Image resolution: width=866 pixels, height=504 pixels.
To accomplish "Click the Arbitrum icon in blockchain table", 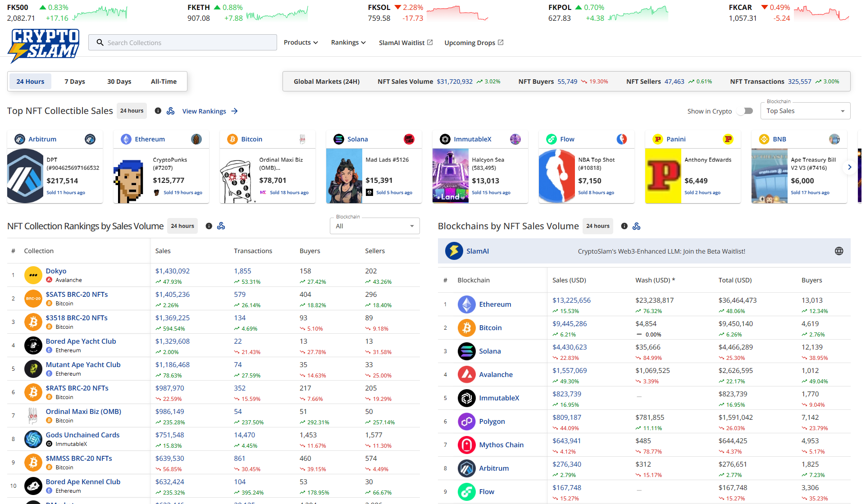I will (467, 468).
